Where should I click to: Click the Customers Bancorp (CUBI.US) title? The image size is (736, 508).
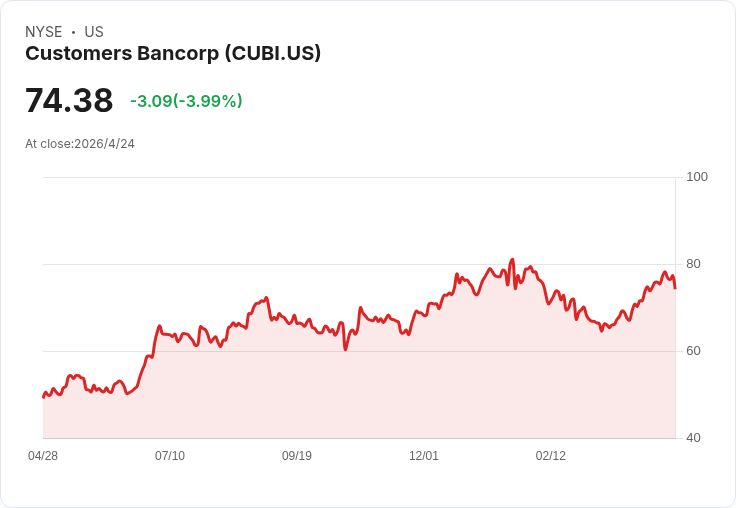coord(173,54)
